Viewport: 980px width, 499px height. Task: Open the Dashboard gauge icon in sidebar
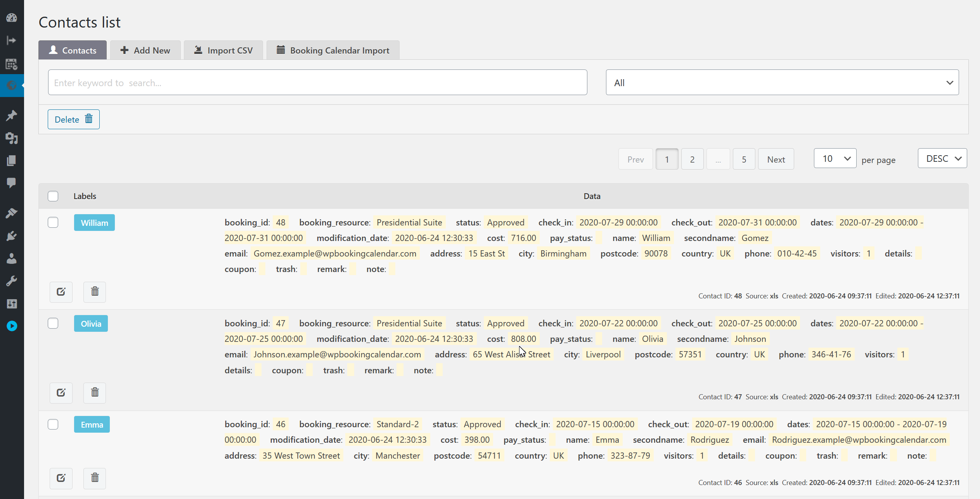coord(12,17)
